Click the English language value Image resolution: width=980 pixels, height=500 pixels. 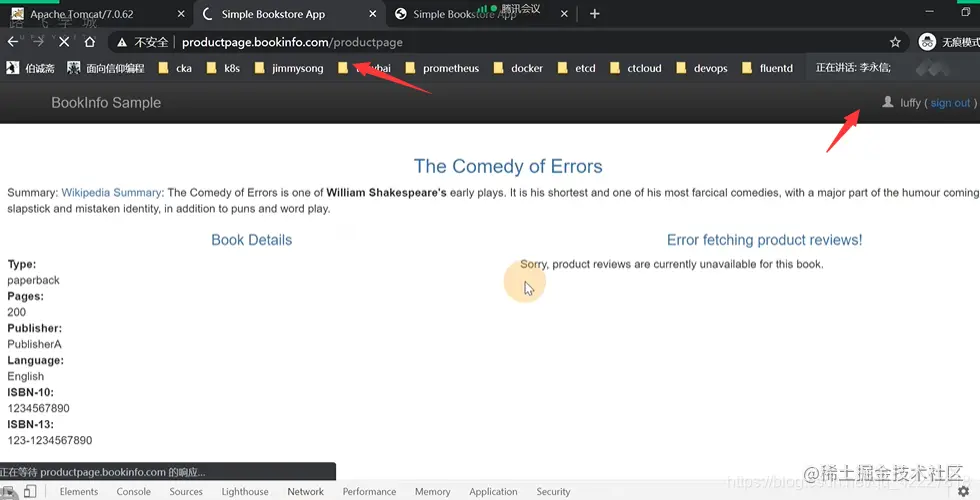tap(26, 376)
